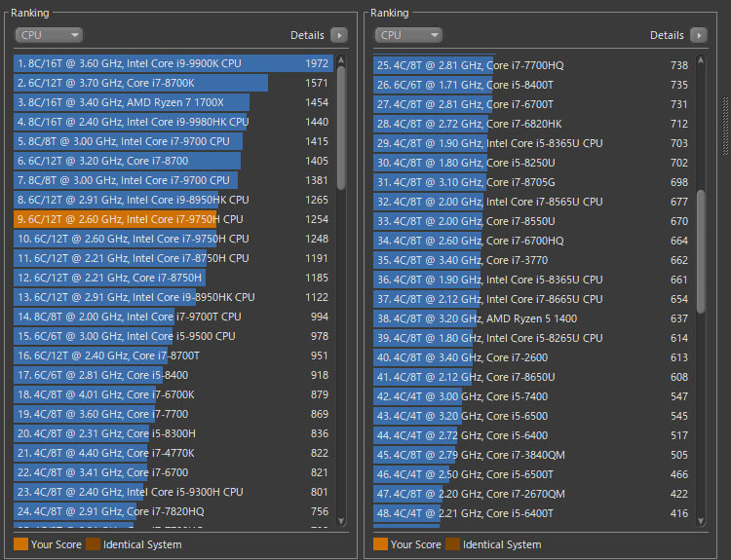The height and width of the screenshot is (560, 731).
Task: Select the Intel Core i9-9900K CPU row
Action: tap(173, 63)
